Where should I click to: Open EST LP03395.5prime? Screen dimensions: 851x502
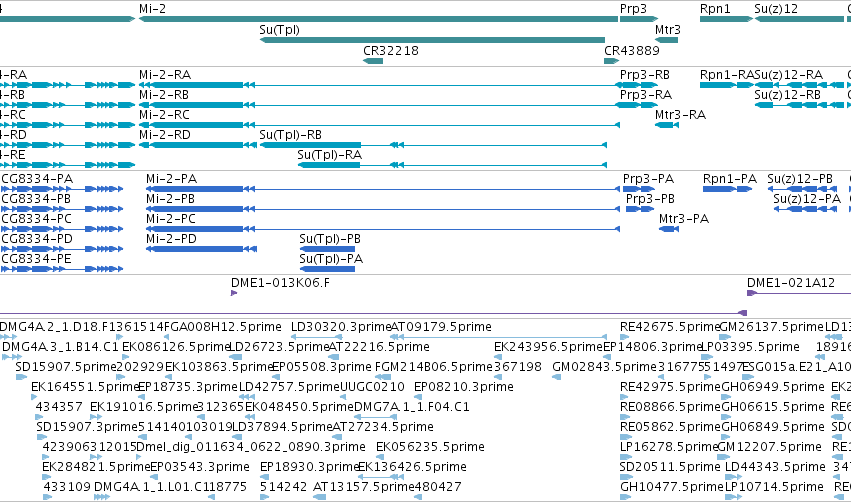click(751, 347)
